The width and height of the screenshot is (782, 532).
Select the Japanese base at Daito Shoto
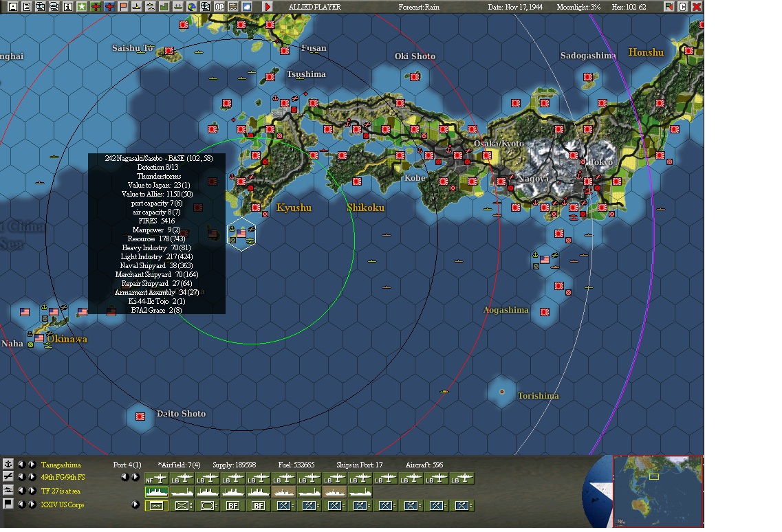[x=140, y=417]
